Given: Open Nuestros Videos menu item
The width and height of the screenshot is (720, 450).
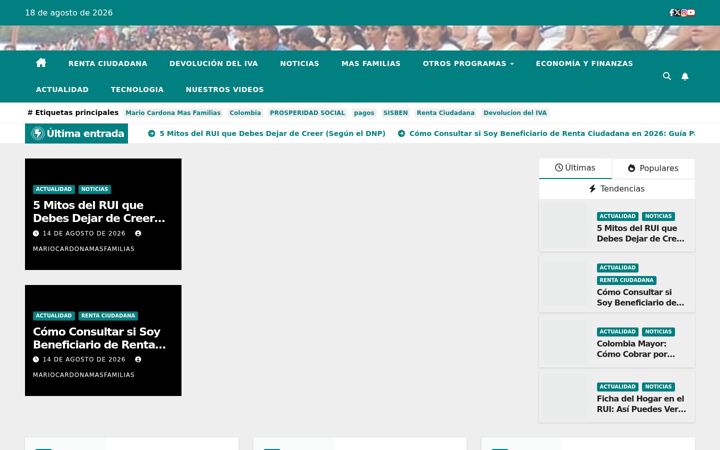Looking at the screenshot, I should click(225, 90).
